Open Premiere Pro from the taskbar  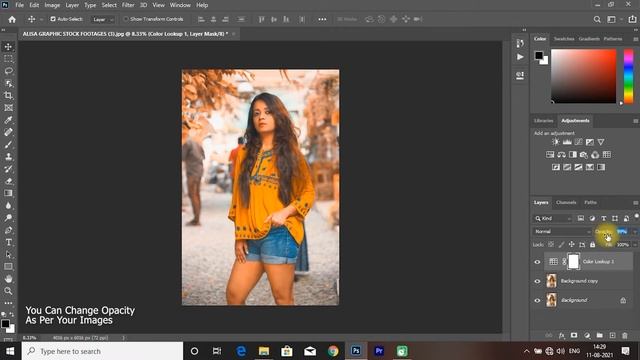click(x=379, y=351)
